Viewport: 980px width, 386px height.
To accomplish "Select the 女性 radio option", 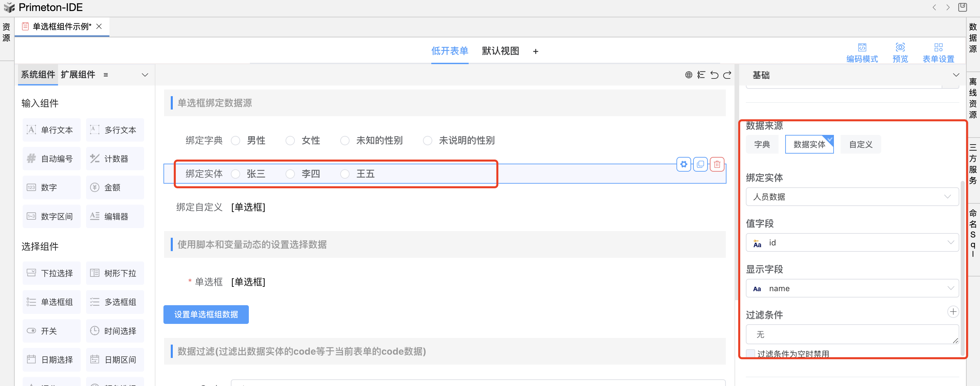I will tap(290, 141).
